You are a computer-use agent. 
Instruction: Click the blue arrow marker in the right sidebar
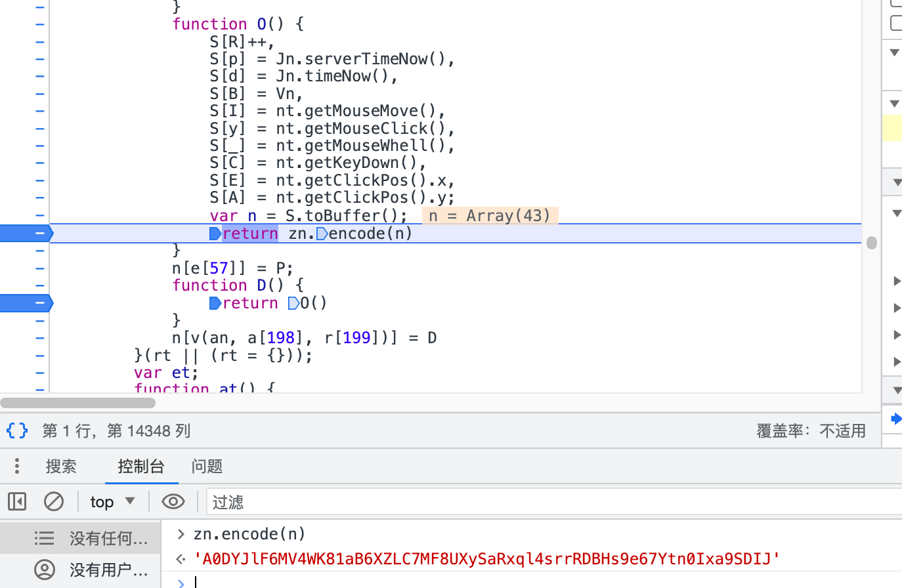[x=896, y=419]
